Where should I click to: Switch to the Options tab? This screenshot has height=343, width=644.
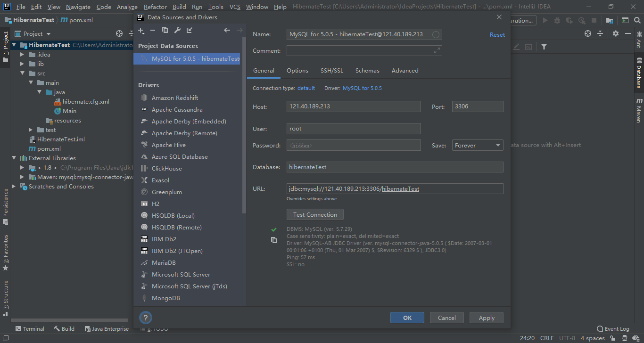(297, 70)
